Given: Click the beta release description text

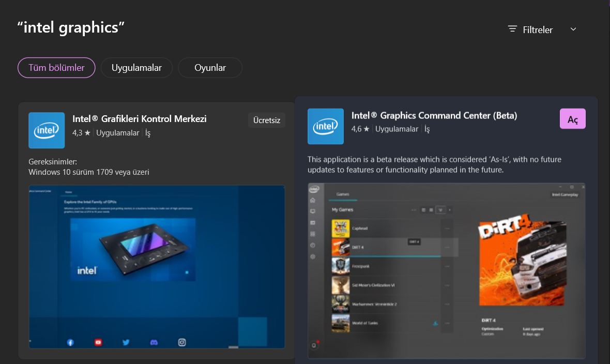Looking at the screenshot, I should (435, 164).
